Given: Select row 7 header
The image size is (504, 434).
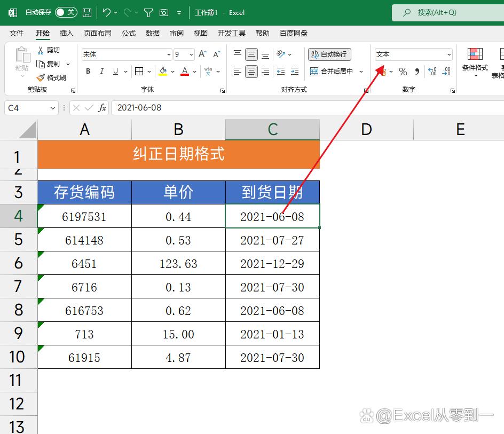Looking at the screenshot, I should pos(18,287).
